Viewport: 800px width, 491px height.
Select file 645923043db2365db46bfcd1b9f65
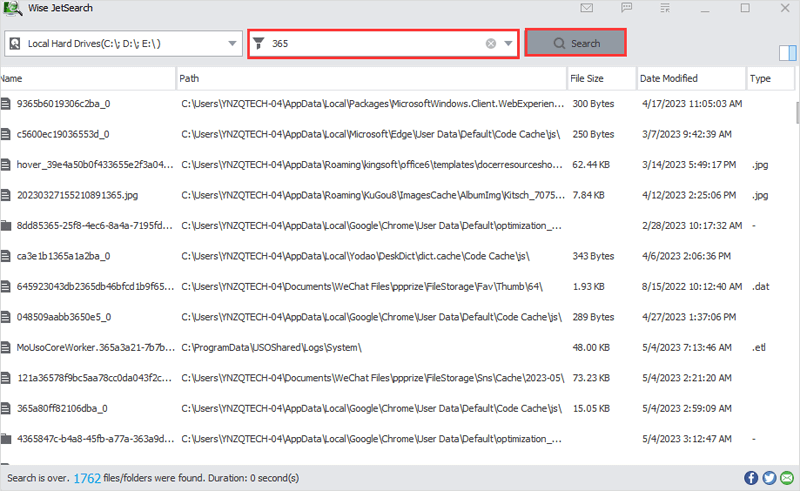tap(95, 286)
